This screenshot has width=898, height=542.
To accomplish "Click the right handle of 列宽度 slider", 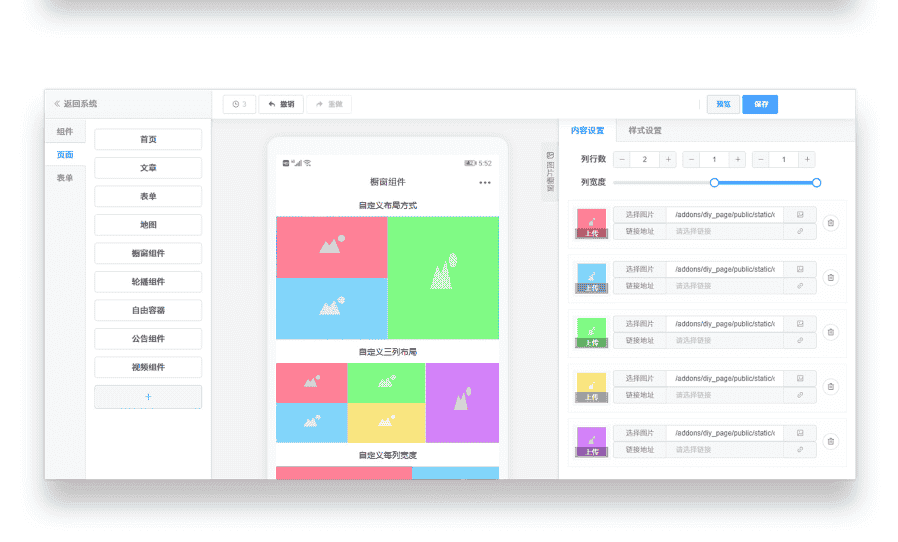I will pyautogui.click(x=817, y=183).
